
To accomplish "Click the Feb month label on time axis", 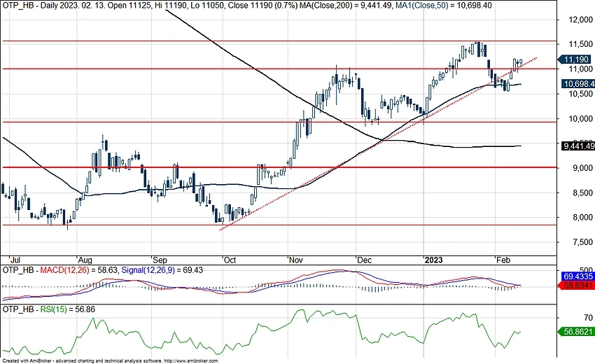I will tap(503, 260).
